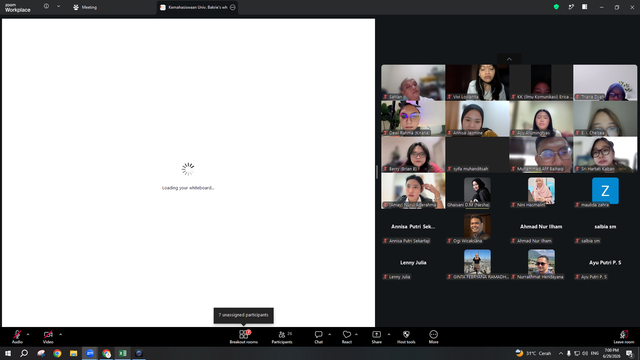
Task: Select Sahlan's video tile
Action: (413, 82)
